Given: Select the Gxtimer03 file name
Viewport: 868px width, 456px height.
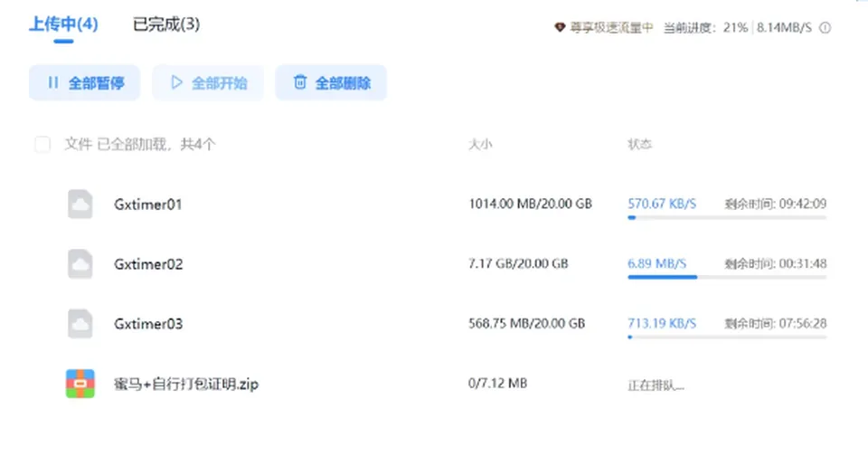Looking at the screenshot, I should [148, 324].
